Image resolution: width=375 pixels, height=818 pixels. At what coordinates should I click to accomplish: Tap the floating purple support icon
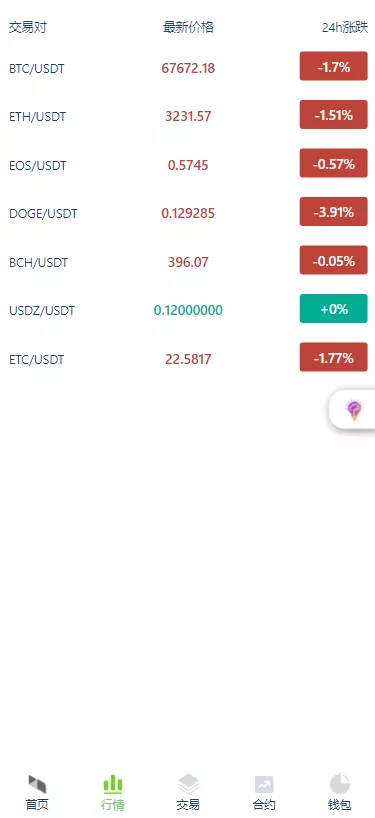354,410
